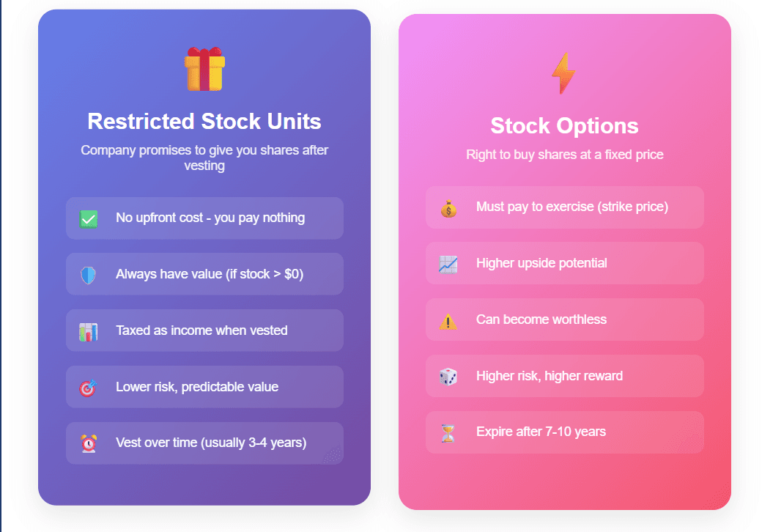Click the upward trend chart icon

(448, 264)
